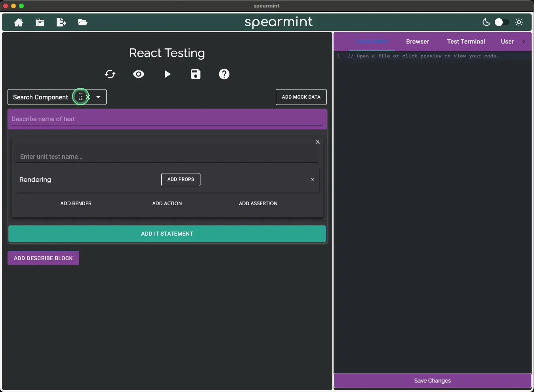The height and width of the screenshot is (392, 534).
Task: Click the export file icon
Action: (61, 22)
